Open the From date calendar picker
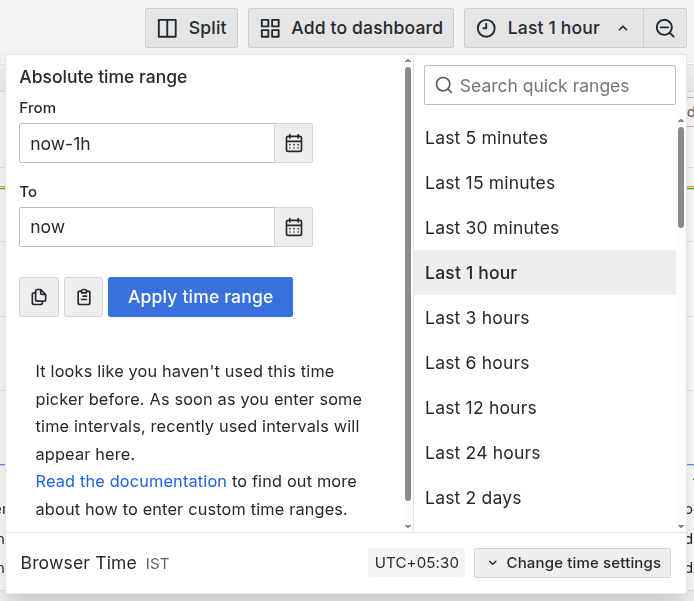The height and width of the screenshot is (601, 694). [x=294, y=143]
